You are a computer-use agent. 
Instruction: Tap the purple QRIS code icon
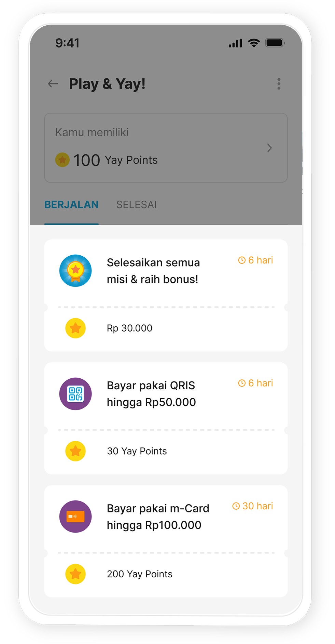click(x=75, y=394)
